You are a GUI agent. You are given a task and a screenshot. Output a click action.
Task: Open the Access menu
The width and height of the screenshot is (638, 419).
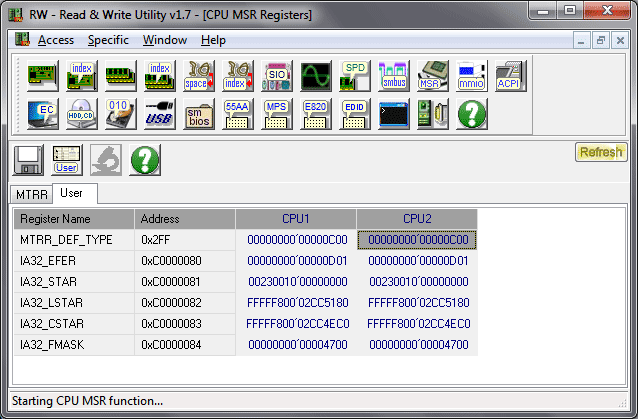click(x=56, y=40)
